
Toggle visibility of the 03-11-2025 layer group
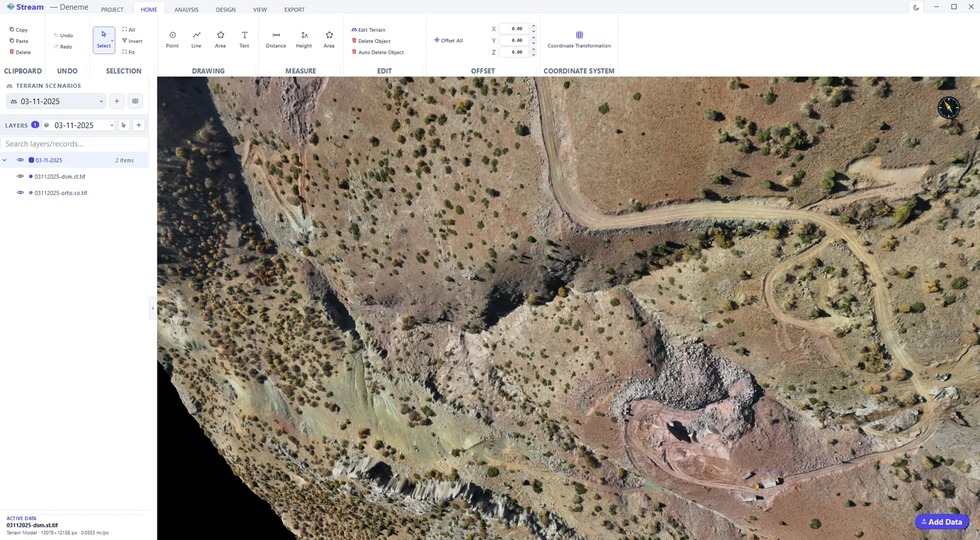20,160
